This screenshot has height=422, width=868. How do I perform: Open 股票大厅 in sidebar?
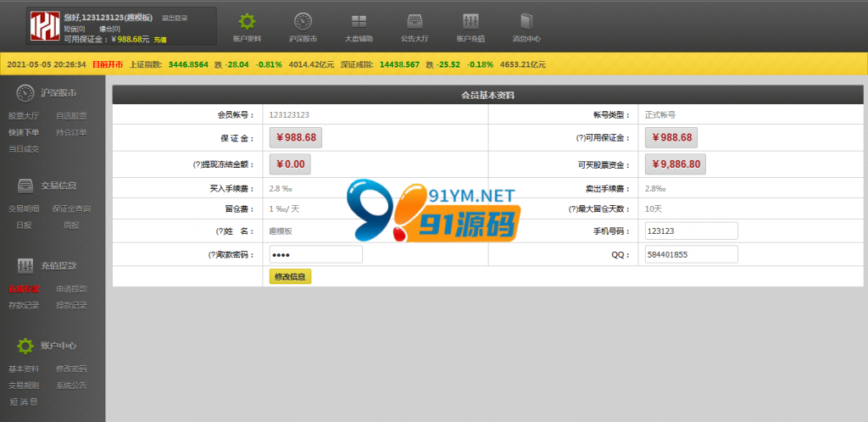pos(24,116)
